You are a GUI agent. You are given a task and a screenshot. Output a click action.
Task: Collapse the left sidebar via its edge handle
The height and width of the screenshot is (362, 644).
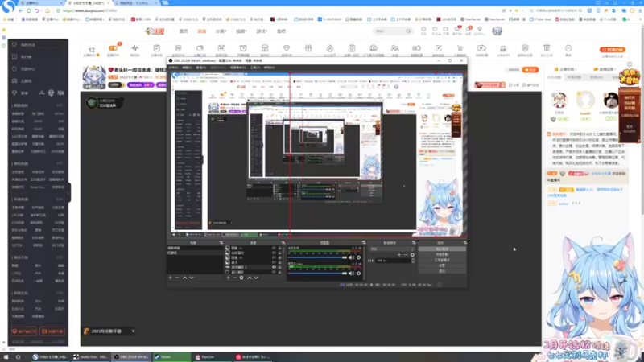(69, 192)
